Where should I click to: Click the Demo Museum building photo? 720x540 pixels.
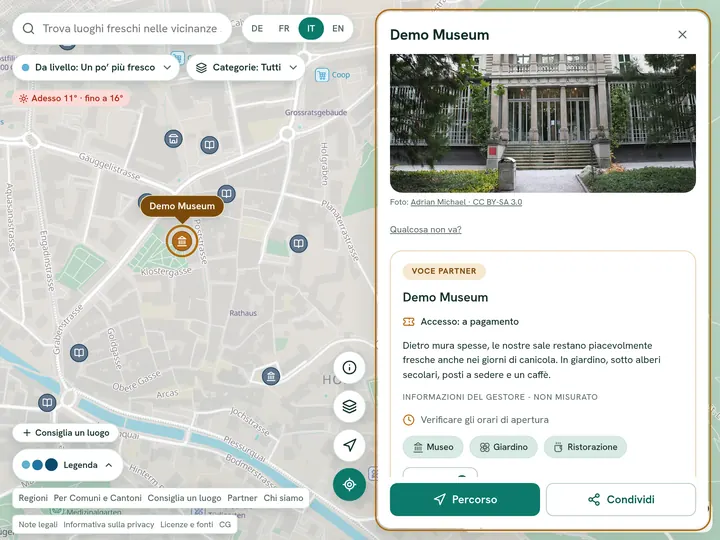543,123
